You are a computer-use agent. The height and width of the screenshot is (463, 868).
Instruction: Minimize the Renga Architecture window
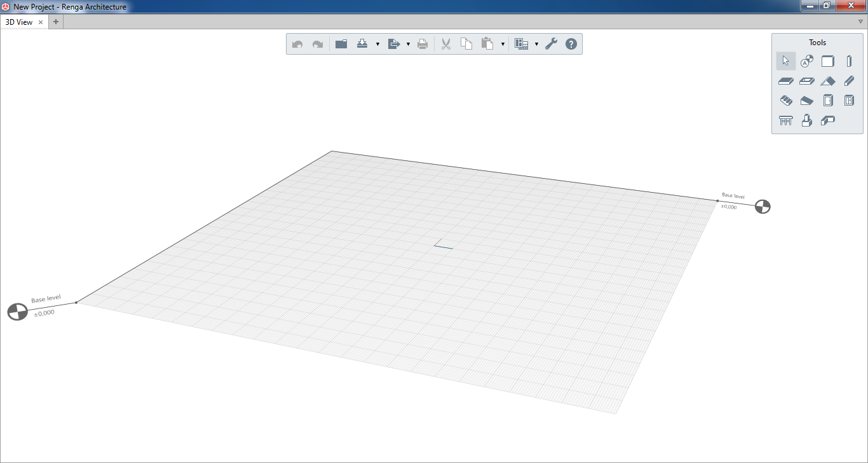[810, 6]
